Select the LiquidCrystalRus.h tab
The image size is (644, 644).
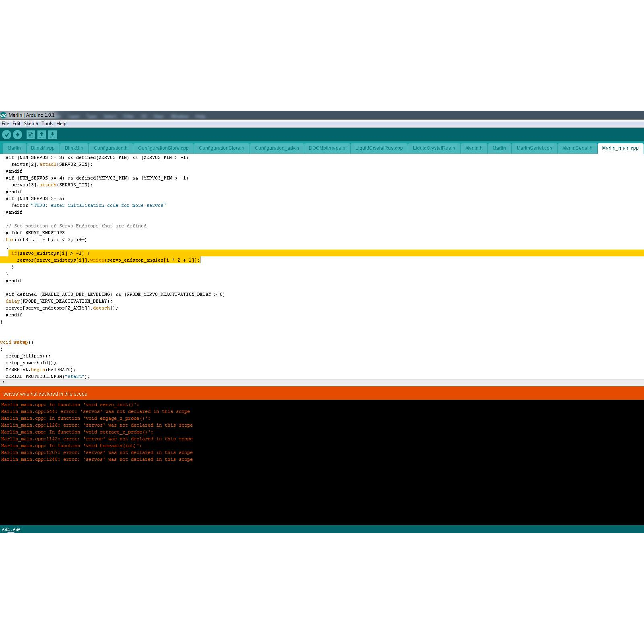434,148
